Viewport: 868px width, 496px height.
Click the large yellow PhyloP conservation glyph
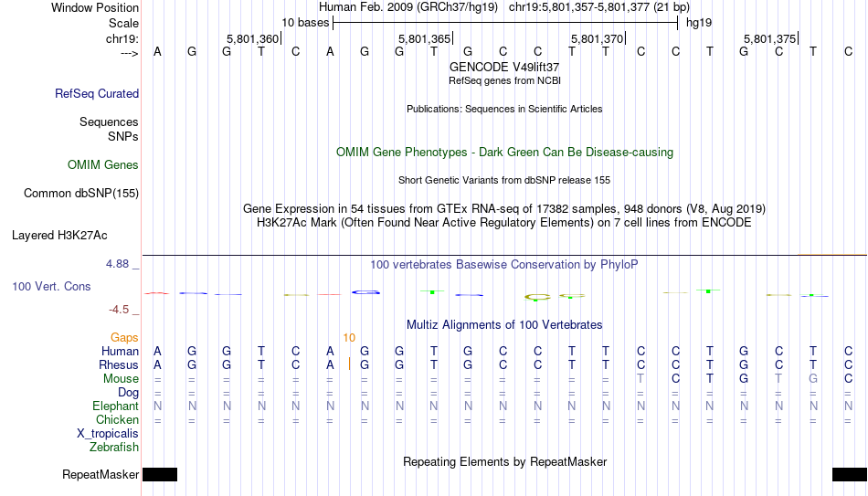tap(537, 297)
